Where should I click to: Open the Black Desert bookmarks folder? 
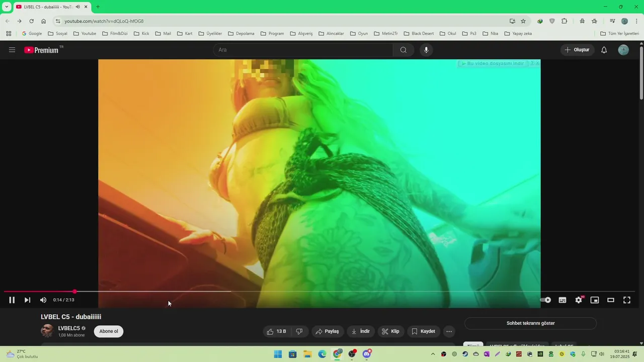coord(419,34)
